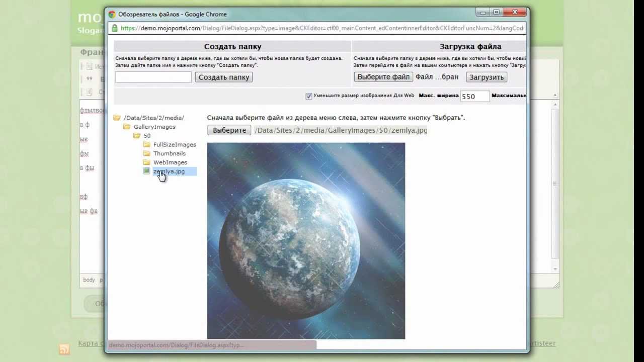Click the Выберите файл button
Screen dimensions: 644x362
[x=383, y=77]
